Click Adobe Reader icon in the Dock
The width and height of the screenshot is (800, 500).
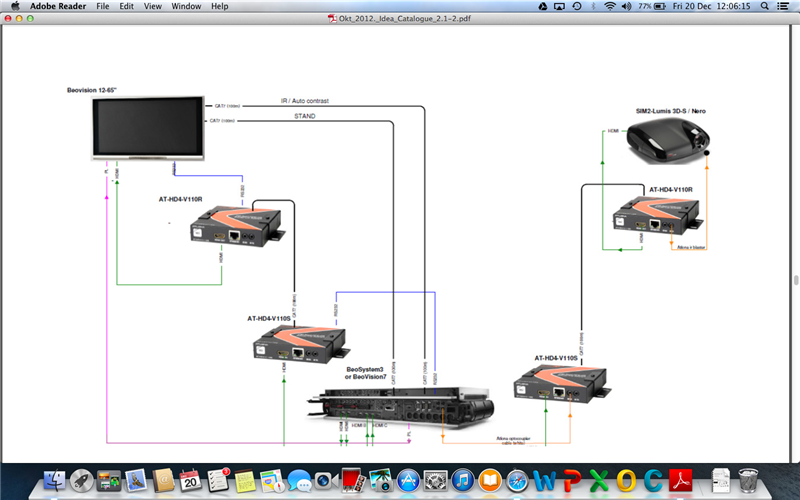(x=681, y=481)
